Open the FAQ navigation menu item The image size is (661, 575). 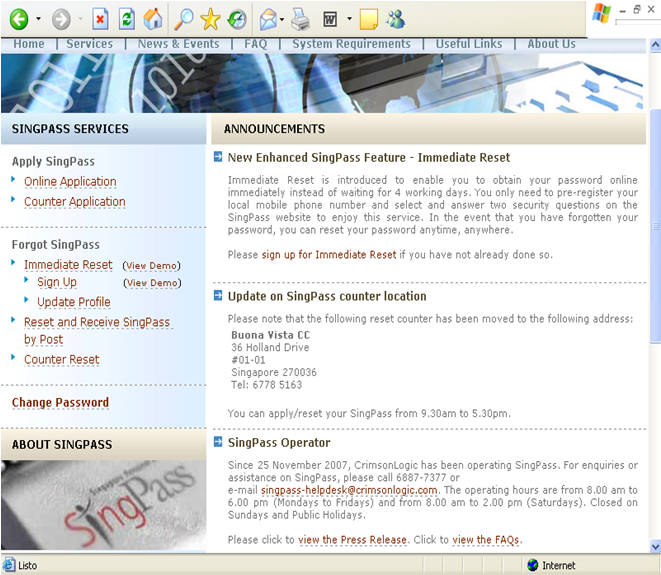(255, 44)
